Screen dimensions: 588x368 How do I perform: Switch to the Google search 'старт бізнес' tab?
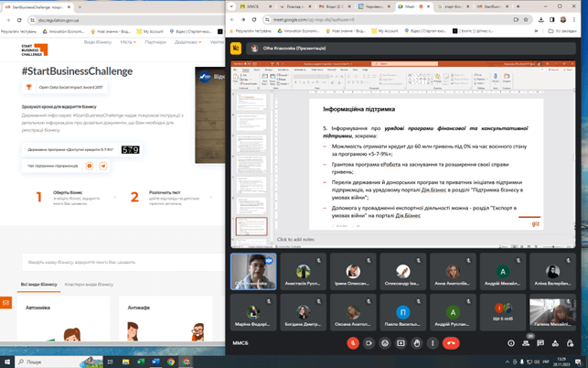point(451,6)
